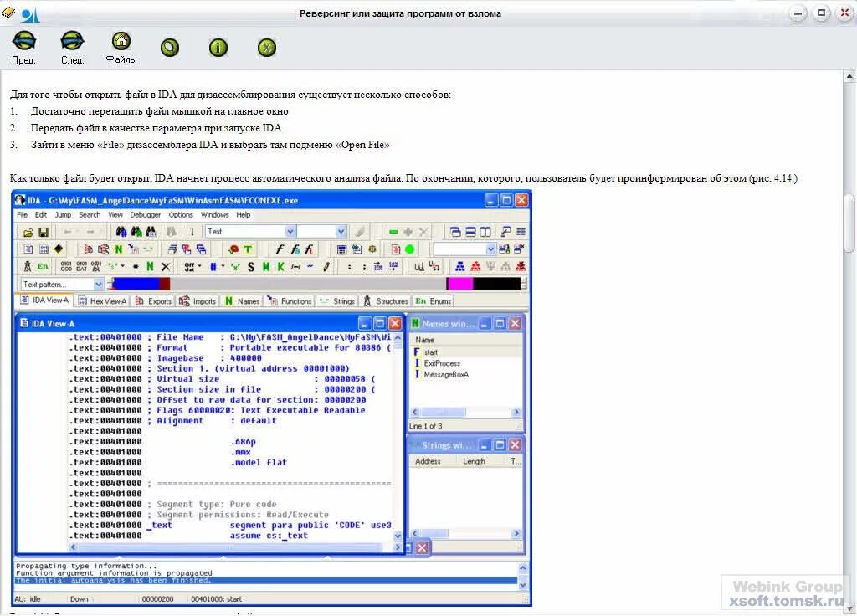The width and height of the screenshot is (857, 616).
Task: Expand the arrow next to Off dat icon
Action: pyautogui.click(x=199, y=267)
